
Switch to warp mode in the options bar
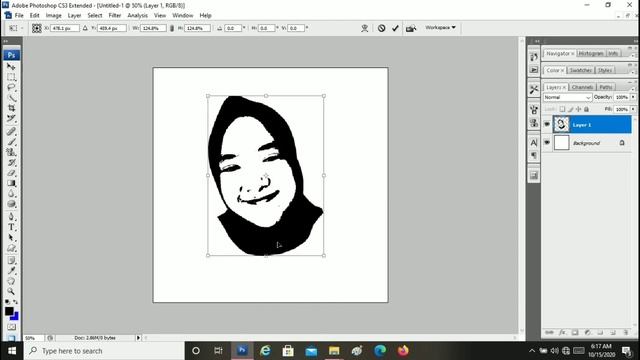point(364,28)
